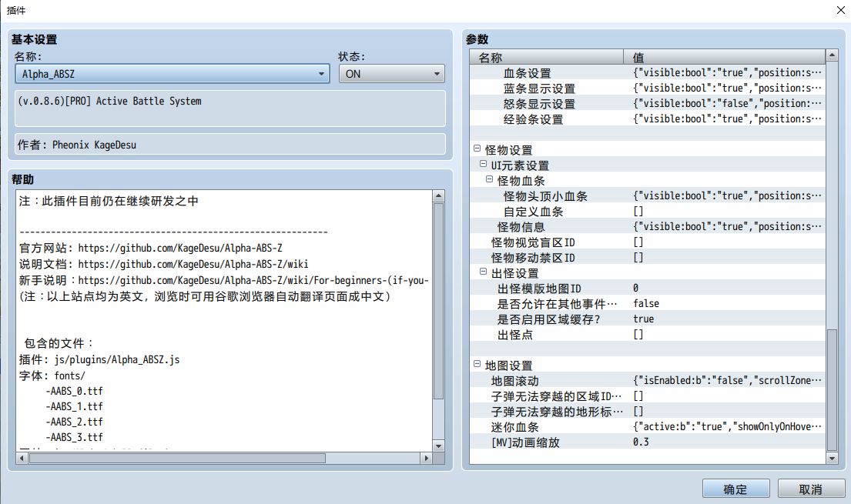Click the help panel horizontal scroll right arrow
The image size is (851, 504).
pos(427,459)
